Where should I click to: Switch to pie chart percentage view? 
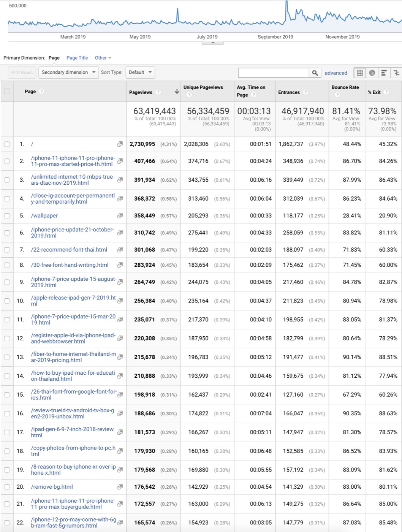point(372,73)
